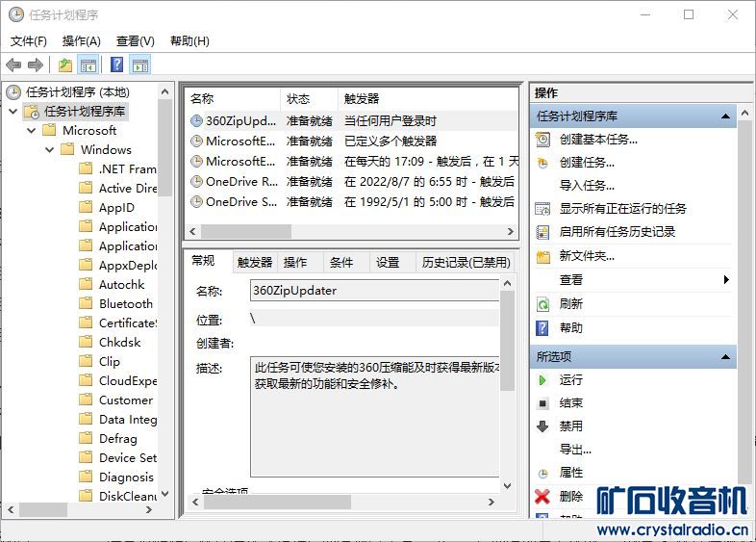Open the 帮助(H) menu
The image size is (756, 542).
point(190,41)
